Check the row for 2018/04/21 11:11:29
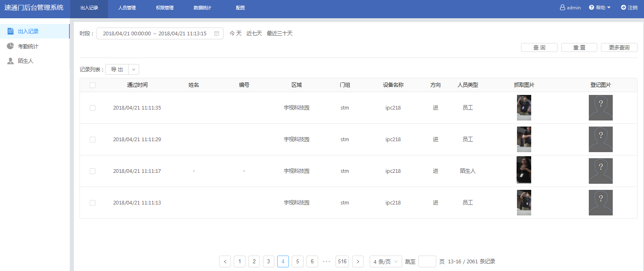Screen dimensions: 644x271 click(x=93, y=140)
